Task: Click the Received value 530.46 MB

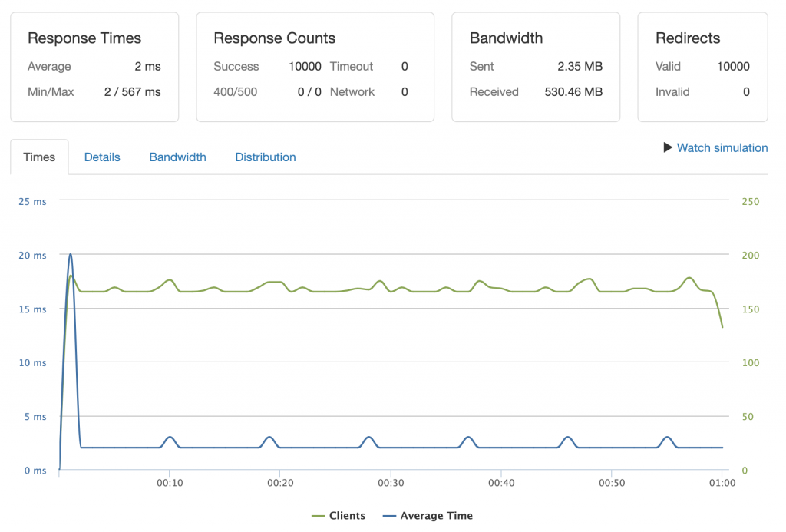Action: (x=573, y=92)
